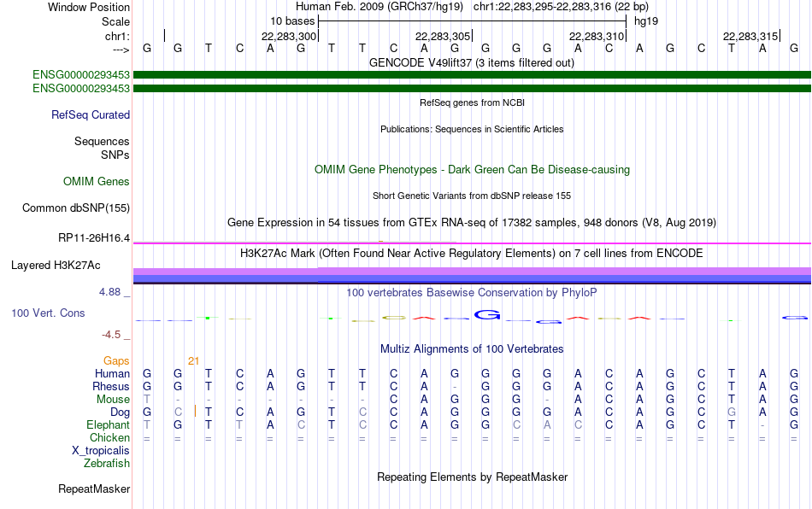Screen dimensions: 812x509
Task: Click the first ENSG00000293453 green gene bar
Action: coord(472,74)
